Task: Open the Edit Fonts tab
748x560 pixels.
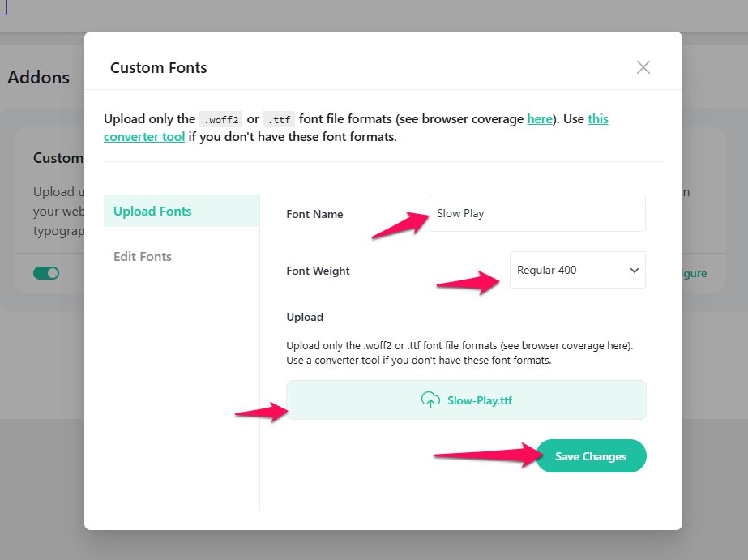Action: pyautogui.click(x=143, y=257)
